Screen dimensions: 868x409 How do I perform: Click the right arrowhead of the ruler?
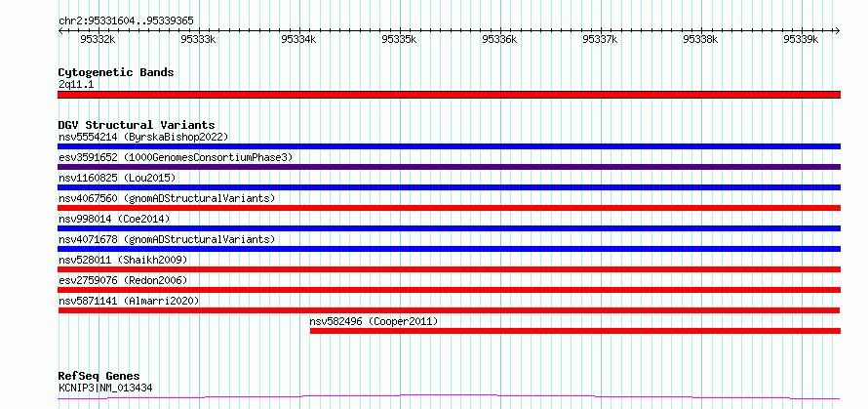[x=838, y=30]
